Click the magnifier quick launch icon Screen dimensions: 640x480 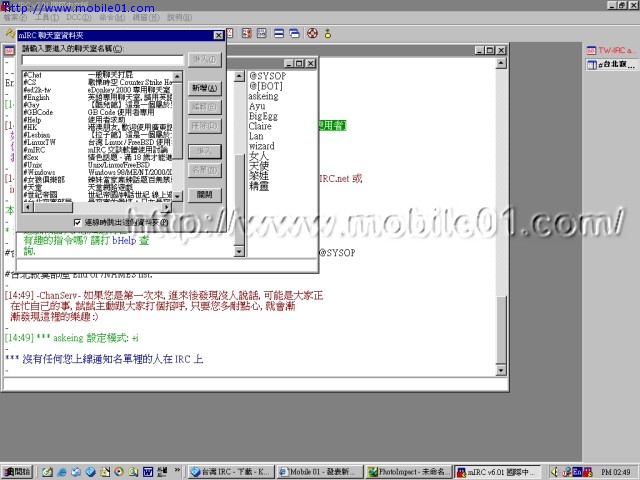133,472
